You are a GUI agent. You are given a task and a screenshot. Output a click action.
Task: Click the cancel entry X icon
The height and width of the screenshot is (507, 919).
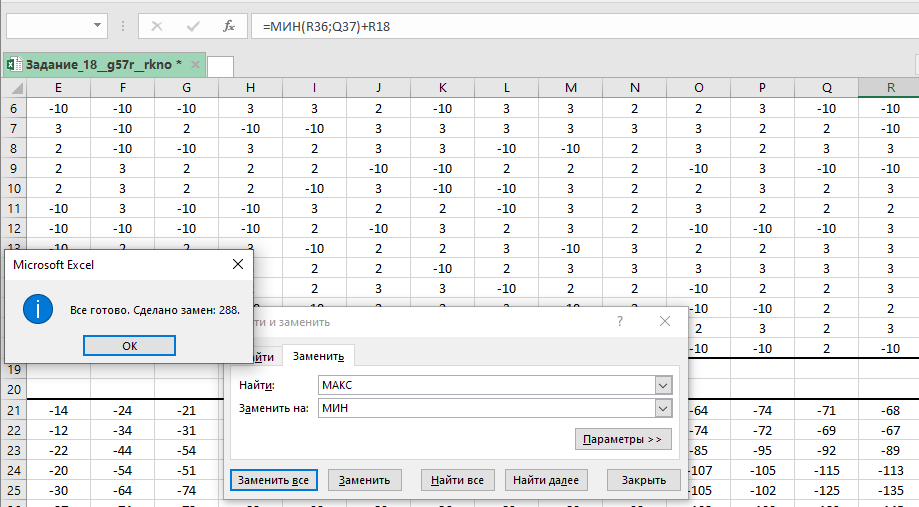pos(158,26)
